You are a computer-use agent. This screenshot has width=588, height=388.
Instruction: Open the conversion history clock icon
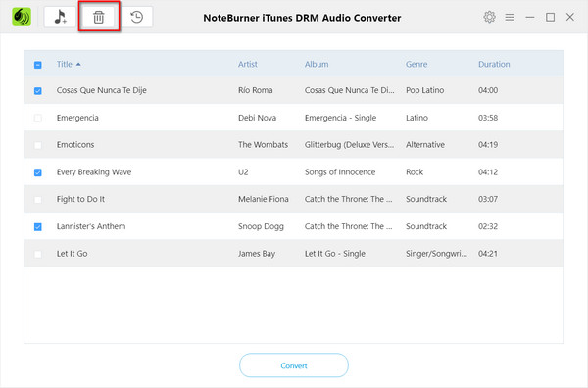(137, 17)
